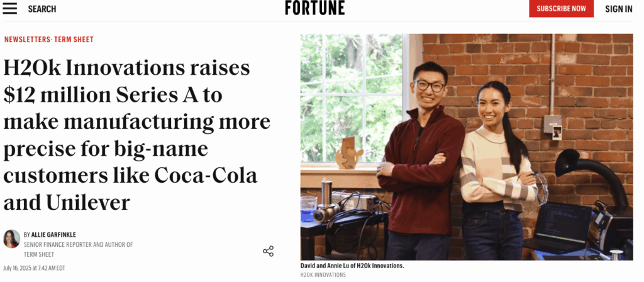This screenshot has width=644, height=282.
Task: Open the Newsletters section link
Action: (26, 40)
